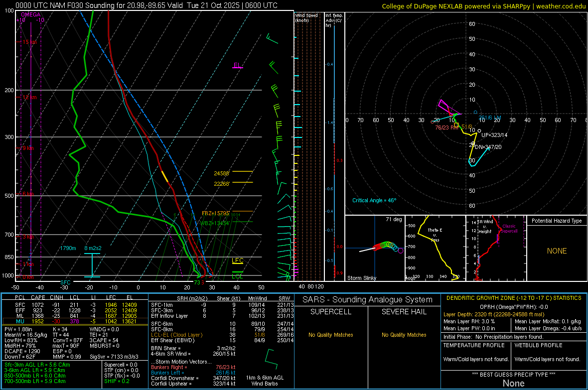This screenshot has height=390, width=588.
Task: Click the Initial Phase no precipitation line
Action: click(x=493, y=337)
